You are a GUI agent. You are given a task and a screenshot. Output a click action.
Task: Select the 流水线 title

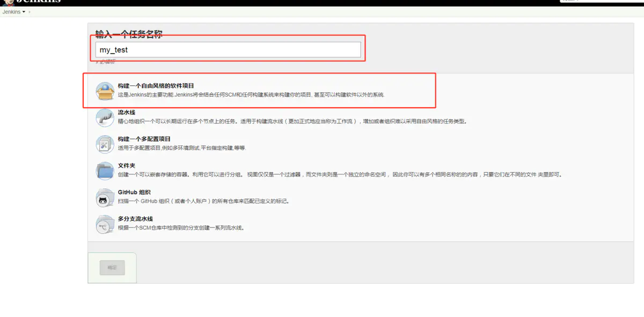[127, 113]
